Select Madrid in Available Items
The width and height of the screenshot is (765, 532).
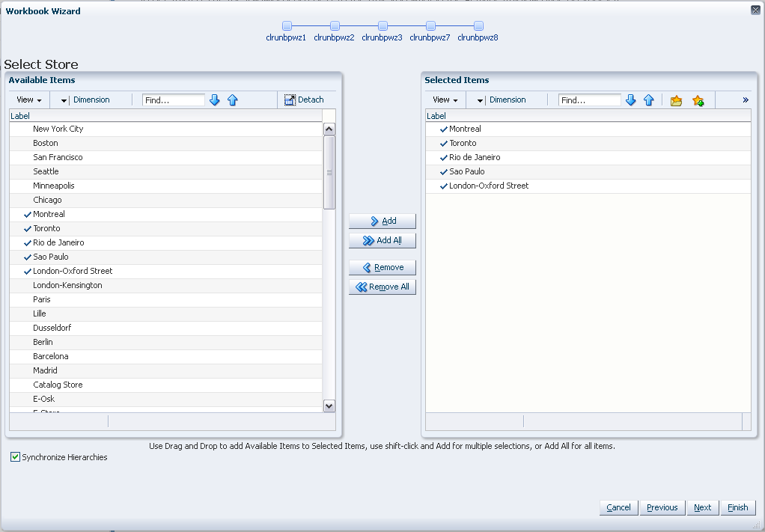tap(166, 370)
